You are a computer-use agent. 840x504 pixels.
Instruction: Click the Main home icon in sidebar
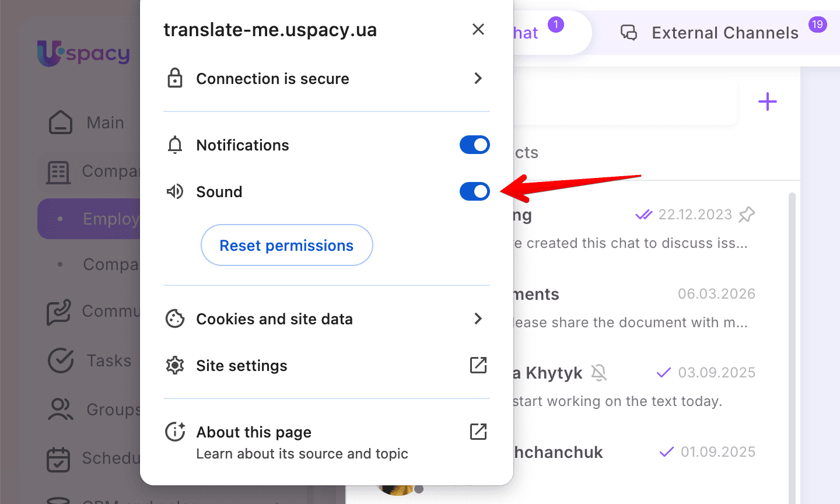[x=61, y=123]
